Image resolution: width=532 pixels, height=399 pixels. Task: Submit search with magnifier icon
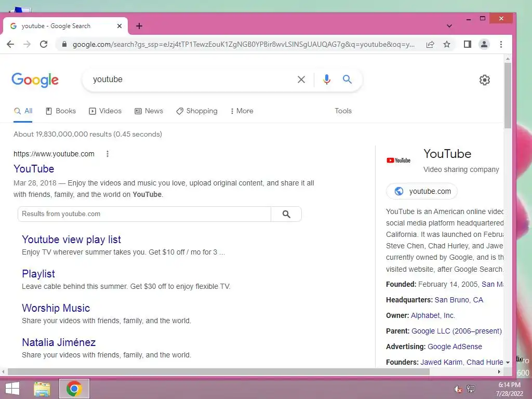pyautogui.click(x=347, y=79)
